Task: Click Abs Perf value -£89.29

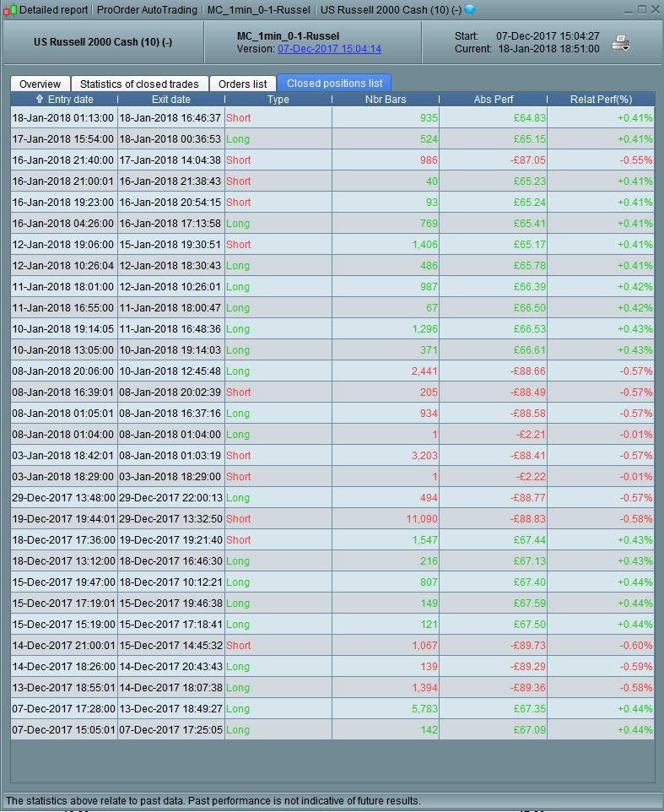Action: pos(527,667)
